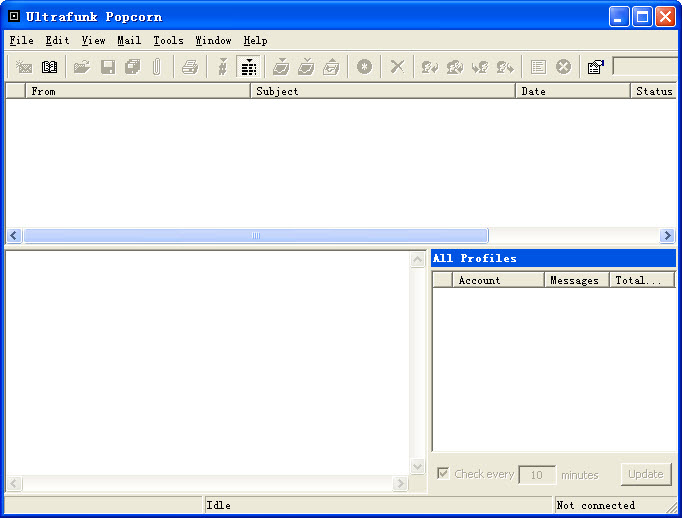Sort messages by Subject column header
This screenshot has width=682, height=518.
click(x=383, y=91)
